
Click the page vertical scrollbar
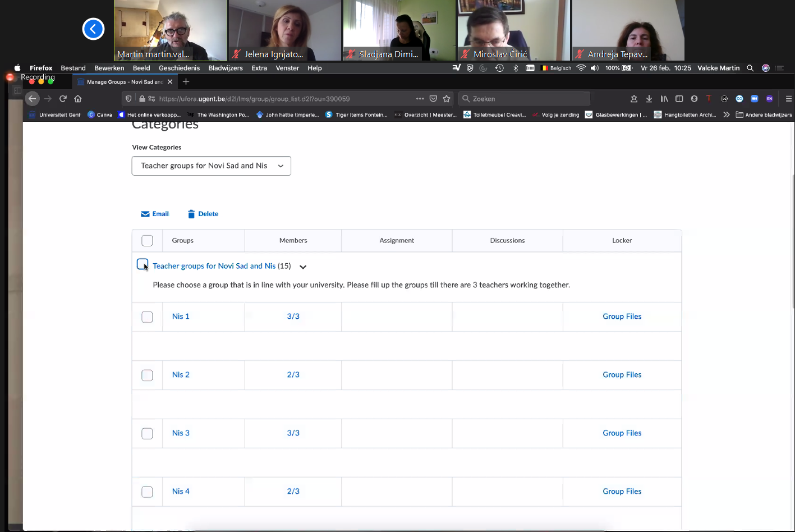click(793, 241)
